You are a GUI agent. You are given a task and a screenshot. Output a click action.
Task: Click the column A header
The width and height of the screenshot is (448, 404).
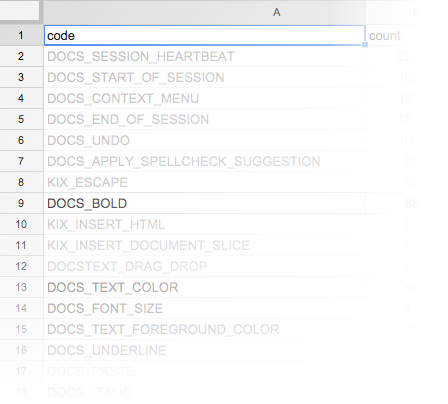[205, 12]
